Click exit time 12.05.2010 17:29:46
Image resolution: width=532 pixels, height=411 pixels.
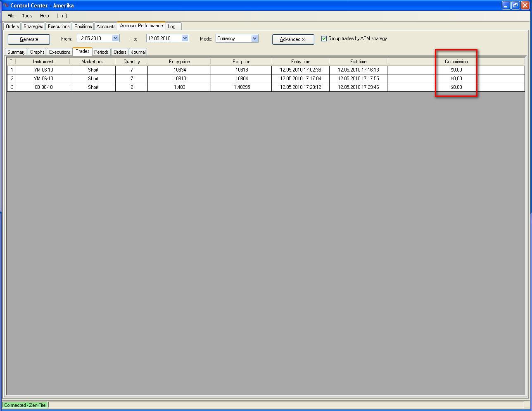coord(358,87)
